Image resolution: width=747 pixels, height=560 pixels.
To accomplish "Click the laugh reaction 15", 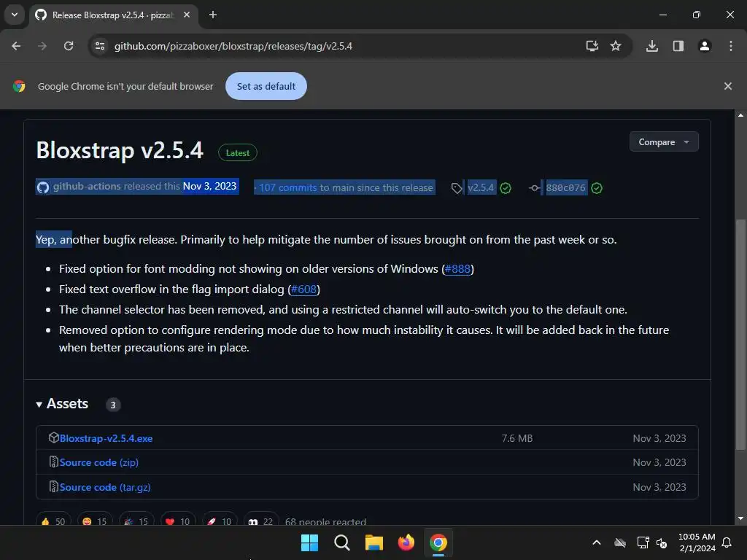I will pyautogui.click(x=95, y=521).
